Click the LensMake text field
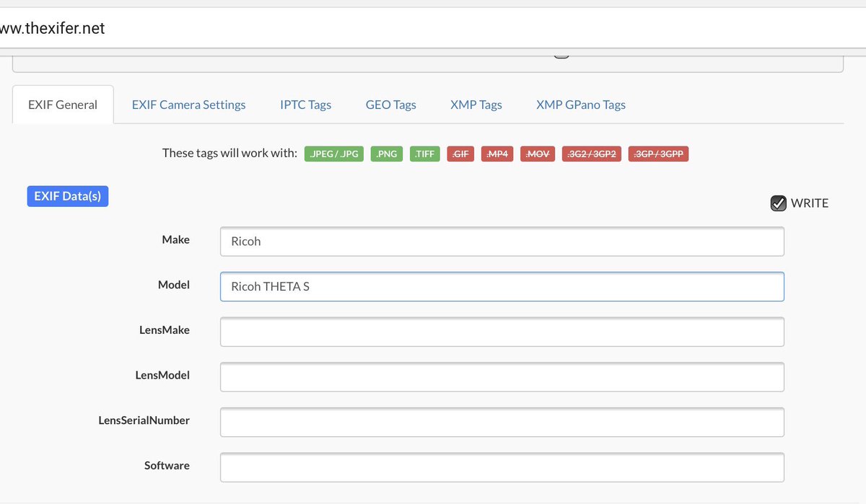 tap(502, 331)
